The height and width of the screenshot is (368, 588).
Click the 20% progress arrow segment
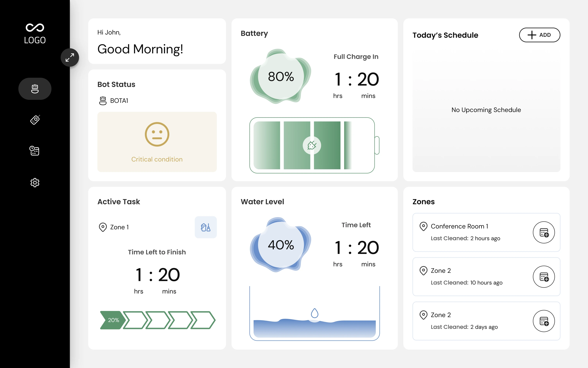click(x=113, y=320)
